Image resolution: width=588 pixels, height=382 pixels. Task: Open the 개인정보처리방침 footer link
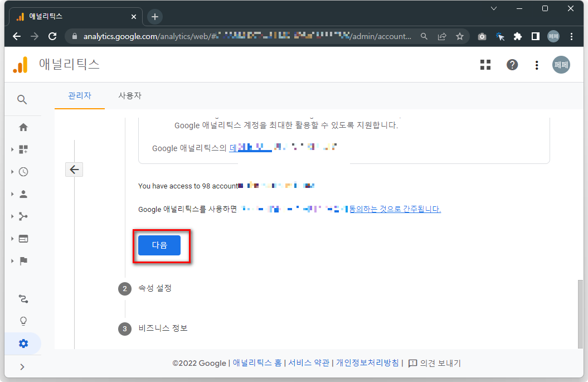tap(367, 363)
